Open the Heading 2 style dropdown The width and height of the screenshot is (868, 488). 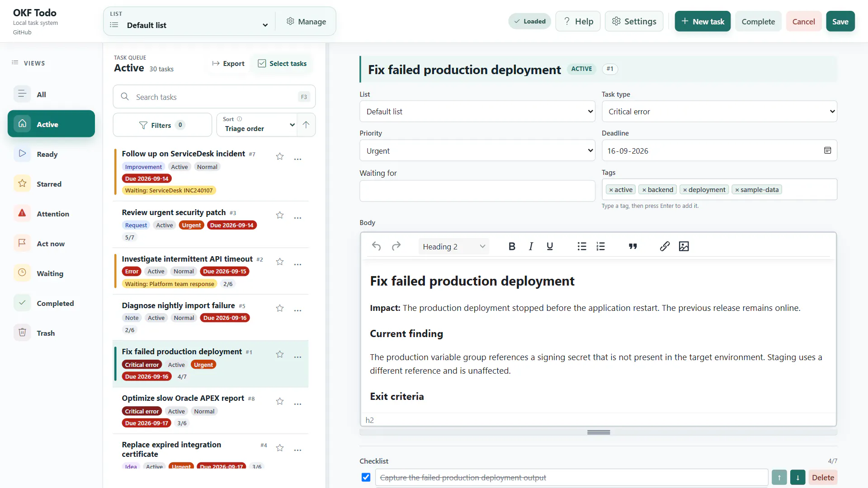coord(453,246)
